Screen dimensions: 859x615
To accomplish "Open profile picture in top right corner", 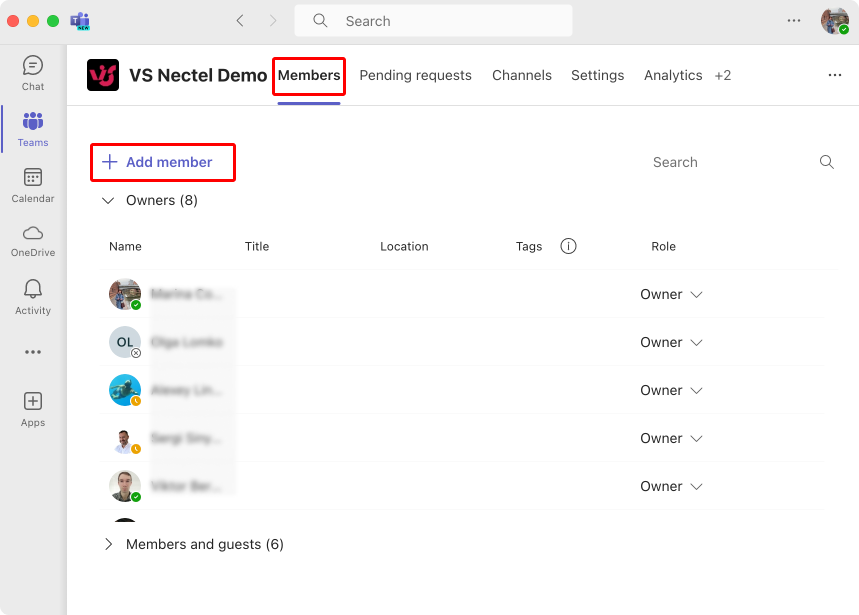I will pyautogui.click(x=835, y=21).
